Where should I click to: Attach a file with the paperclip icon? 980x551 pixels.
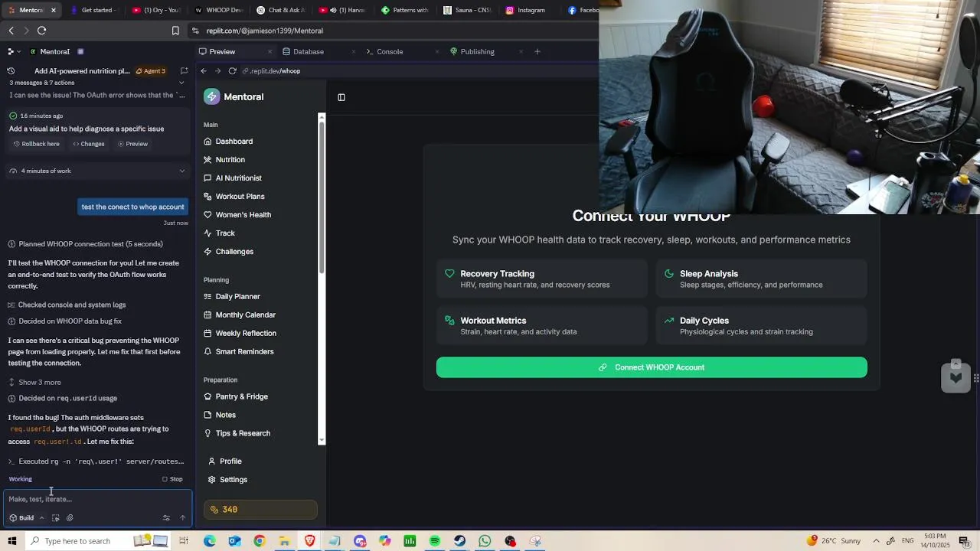(x=70, y=518)
